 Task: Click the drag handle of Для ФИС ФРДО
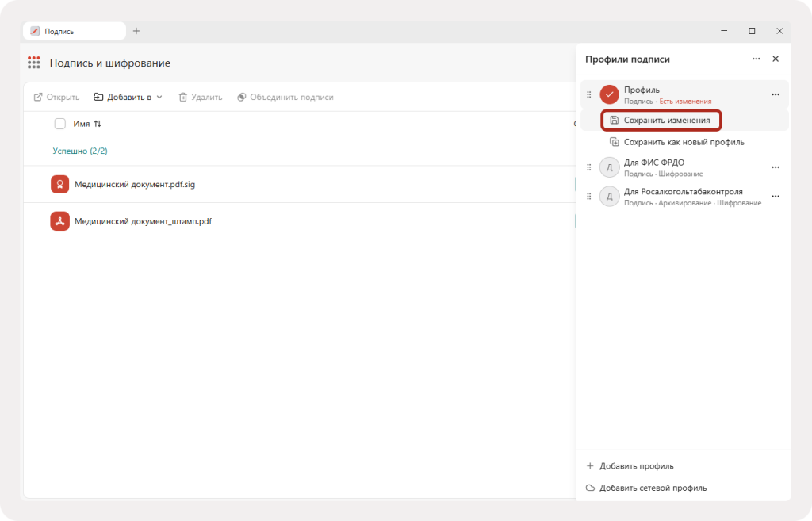click(x=589, y=167)
